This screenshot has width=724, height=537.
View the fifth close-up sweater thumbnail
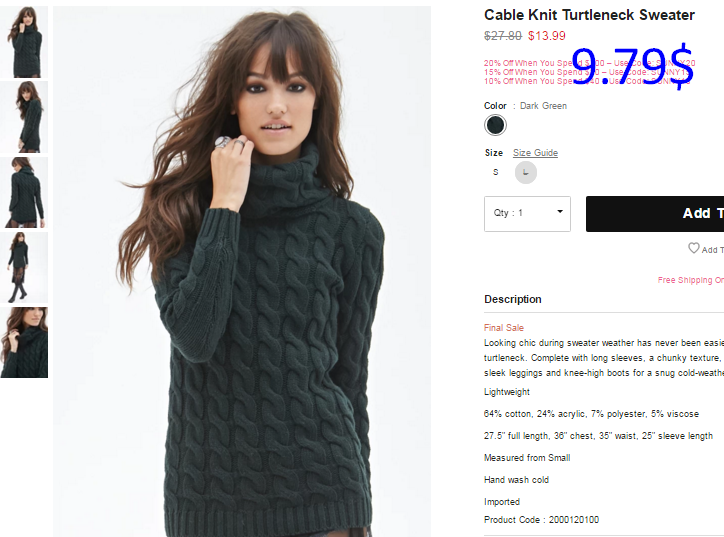24,343
